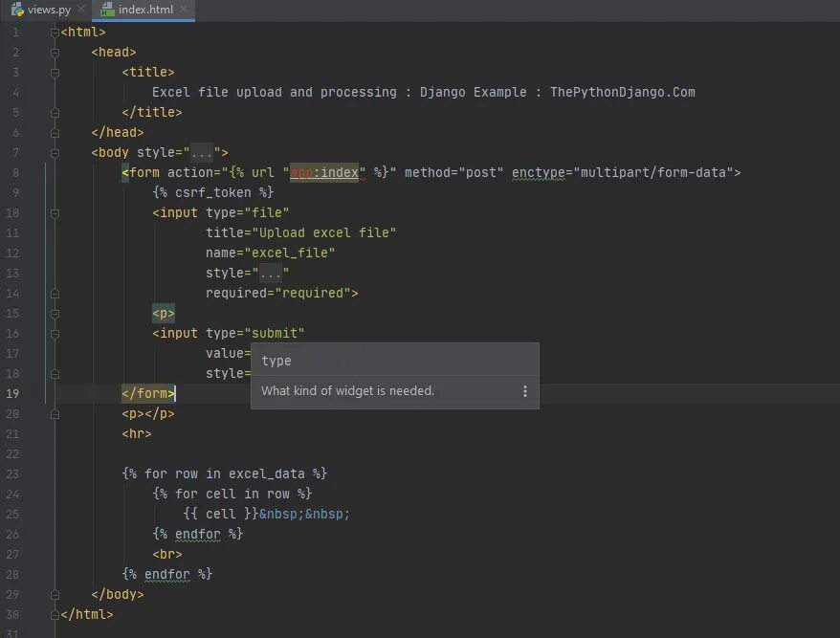The width and height of the screenshot is (840, 638).
Task: Click type="submit" on line 16
Action: (255, 333)
